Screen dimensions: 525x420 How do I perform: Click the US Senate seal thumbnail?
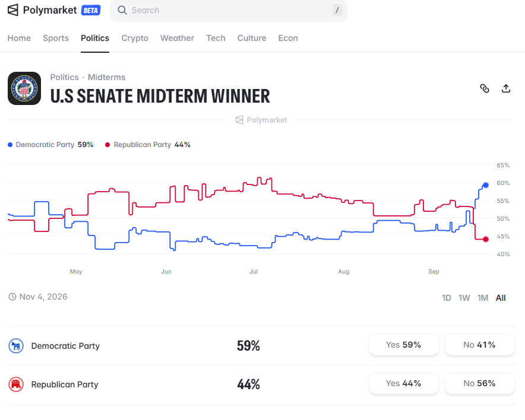(x=24, y=88)
